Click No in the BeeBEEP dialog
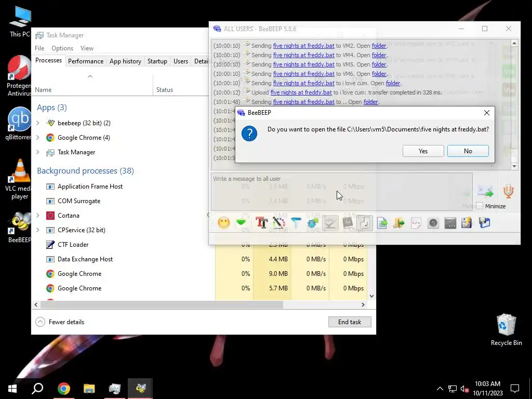 click(468, 151)
